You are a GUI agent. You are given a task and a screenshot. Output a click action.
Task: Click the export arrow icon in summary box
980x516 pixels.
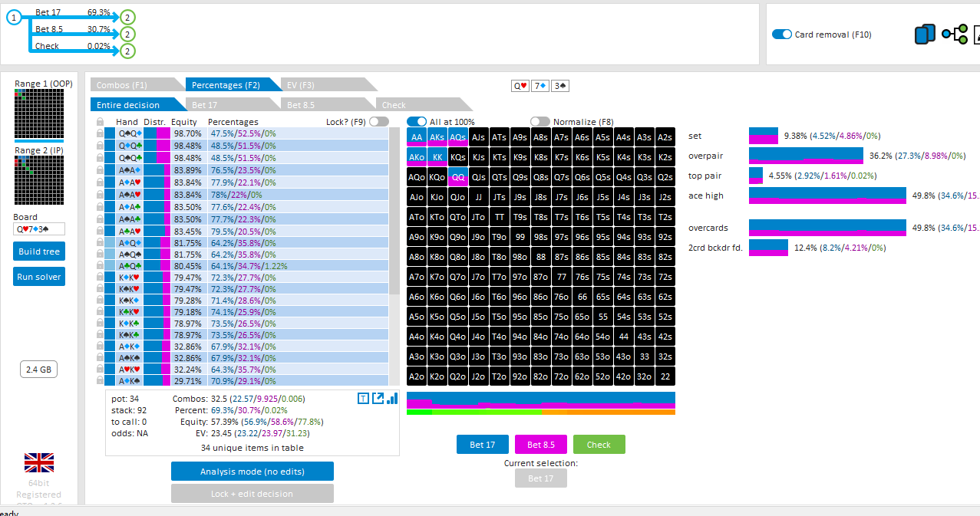click(x=378, y=398)
